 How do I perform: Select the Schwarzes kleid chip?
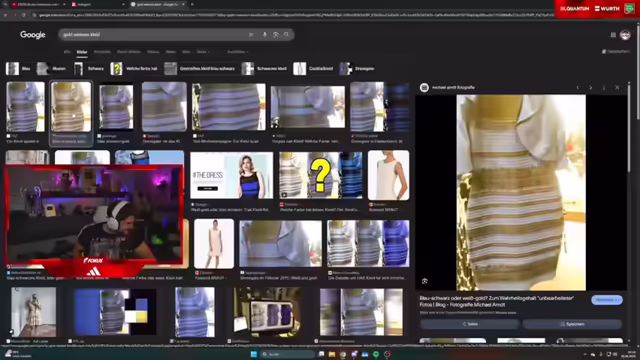click(x=264, y=69)
